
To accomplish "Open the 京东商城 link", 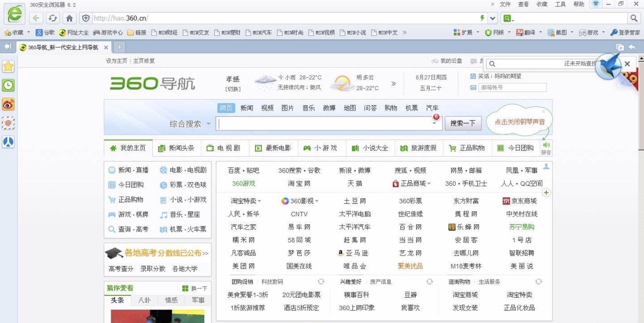I will tap(520, 201).
